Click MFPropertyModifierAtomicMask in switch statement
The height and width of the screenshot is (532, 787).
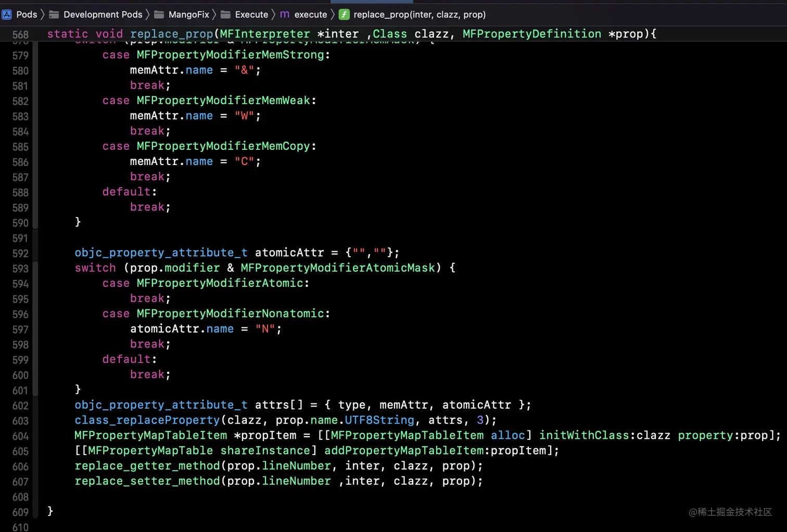(338, 268)
